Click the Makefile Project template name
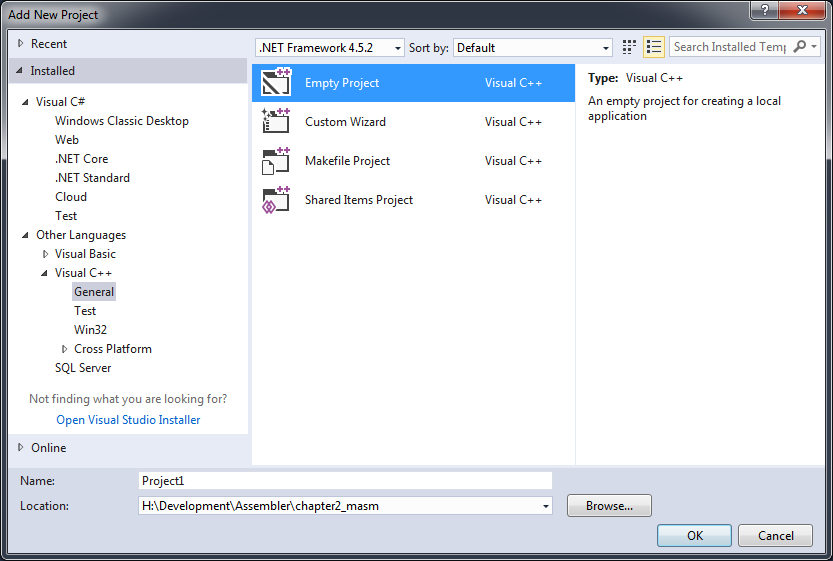The image size is (833, 561). [347, 160]
